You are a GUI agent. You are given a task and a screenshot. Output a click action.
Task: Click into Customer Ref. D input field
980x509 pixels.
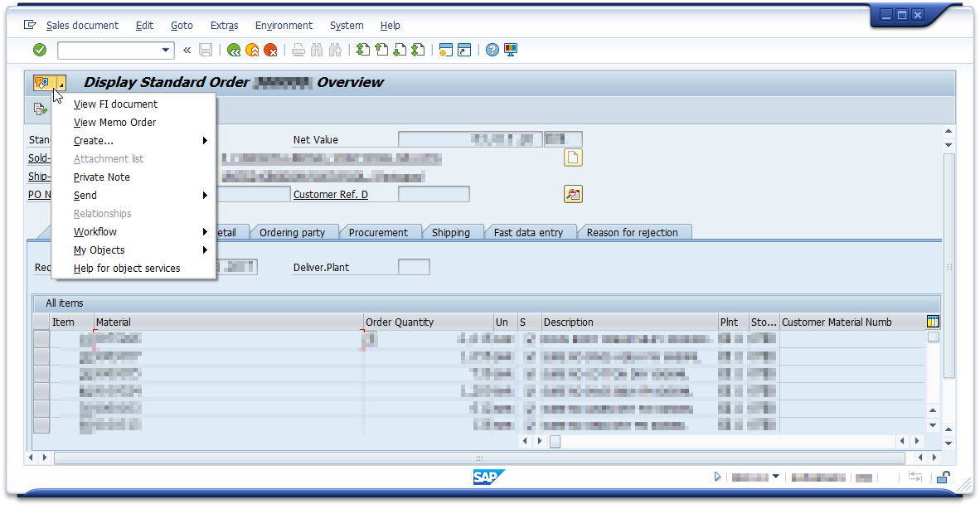coord(434,194)
